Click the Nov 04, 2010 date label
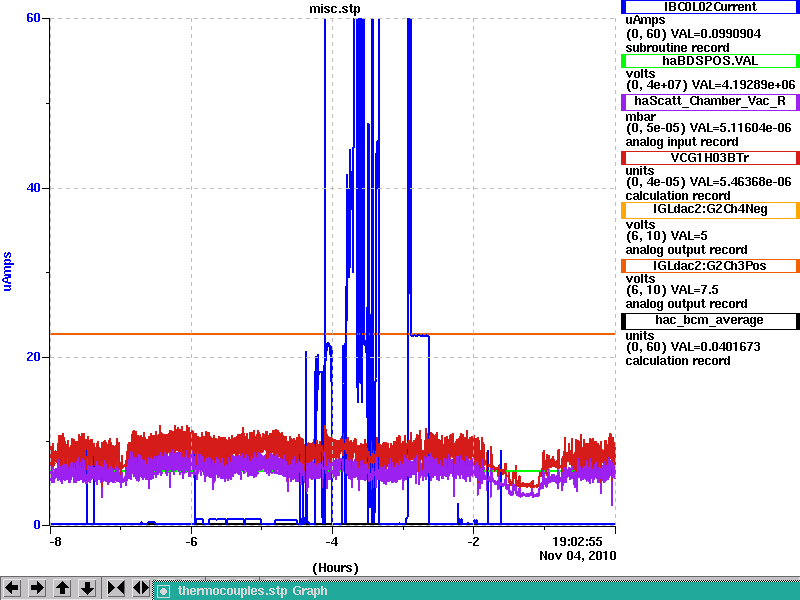The height and width of the screenshot is (600, 800). pyautogui.click(x=578, y=556)
